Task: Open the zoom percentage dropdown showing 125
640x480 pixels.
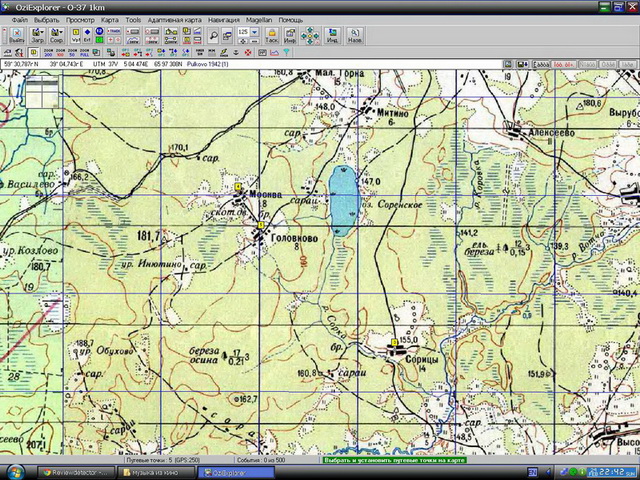Action: tap(254, 33)
